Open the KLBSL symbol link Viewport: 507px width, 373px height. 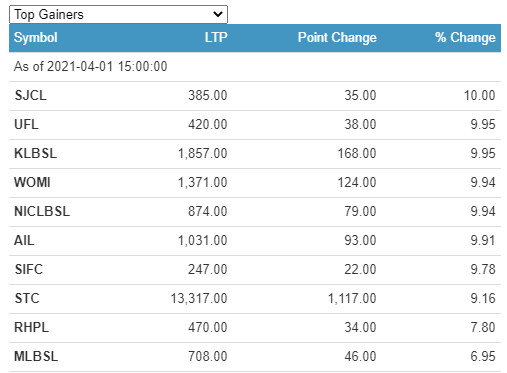point(35,154)
